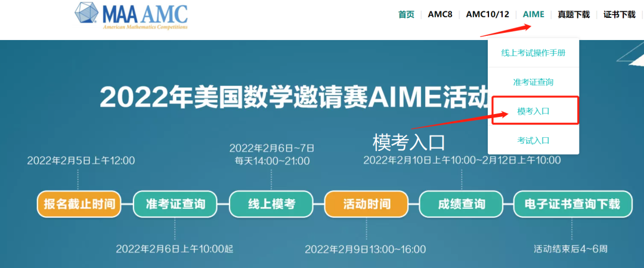The image size is (644, 268).
Task: Click the text 2022年2月5日上午12:00
Action: pyautogui.click(x=81, y=161)
